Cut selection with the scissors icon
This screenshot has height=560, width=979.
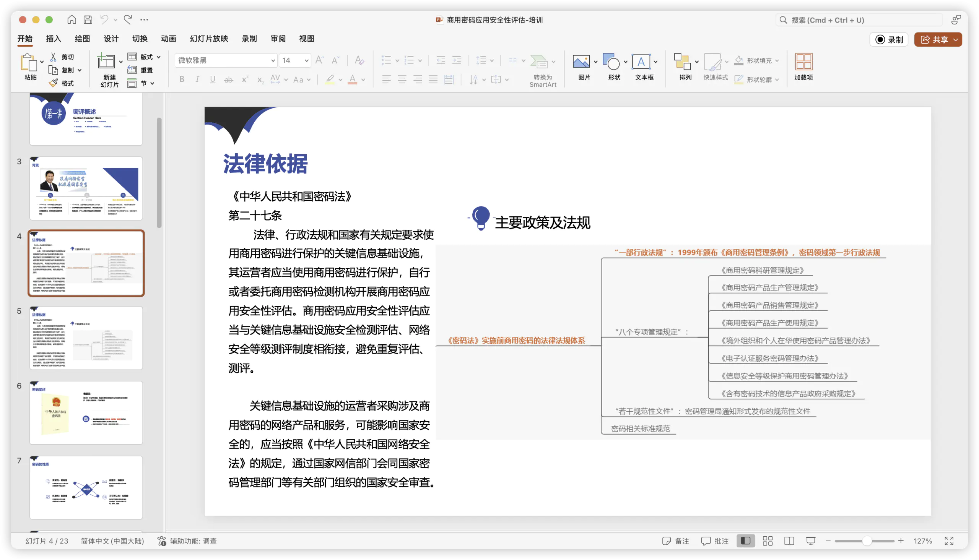(54, 57)
